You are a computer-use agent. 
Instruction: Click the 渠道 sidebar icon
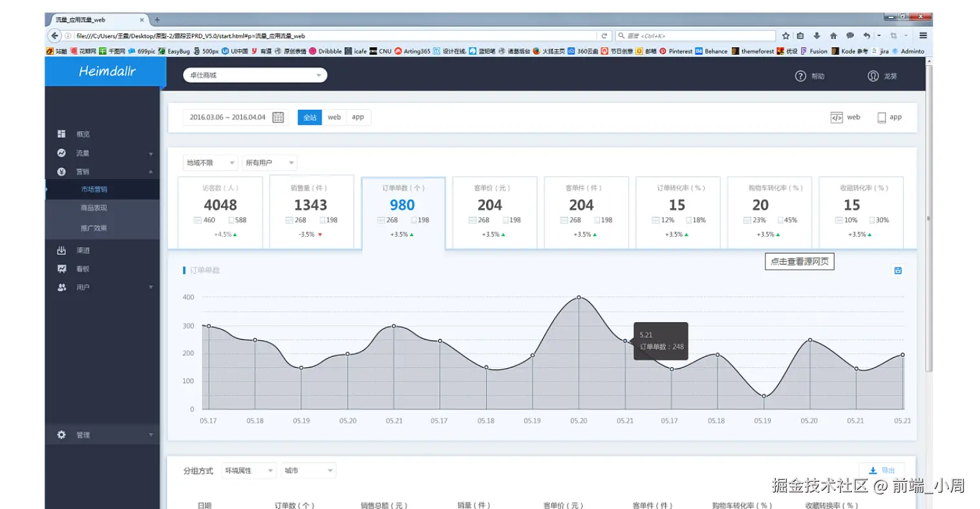pyautogui.click(x=61, y=250)
